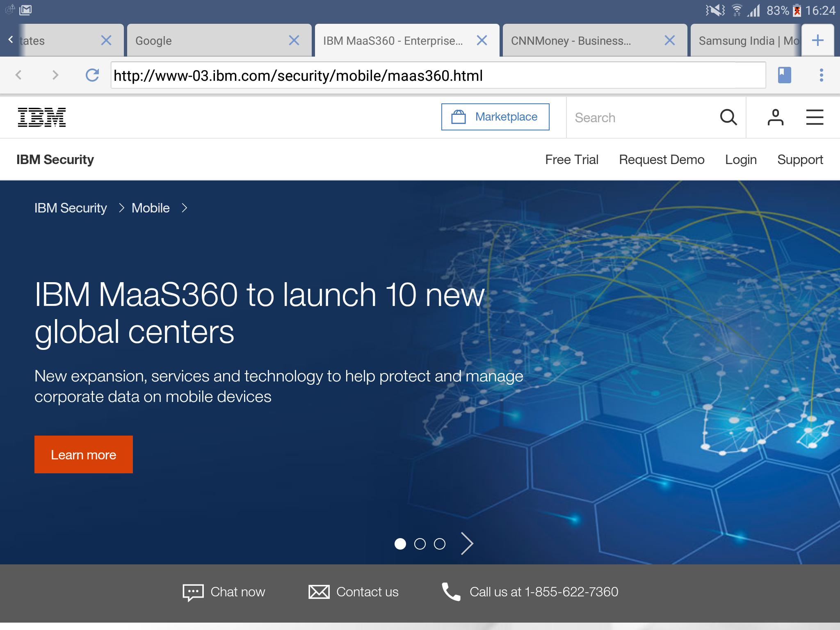This screenshot has height=630, width=840.
Task: Open the browser three-dot overflow menu
Action: [821, 75]
